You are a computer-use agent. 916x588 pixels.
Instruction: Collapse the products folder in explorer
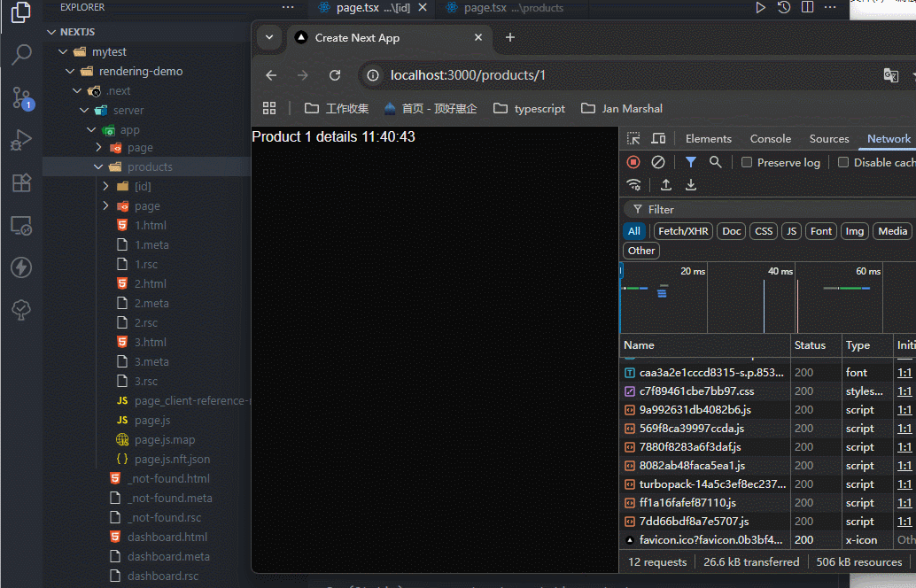point(98,166)
